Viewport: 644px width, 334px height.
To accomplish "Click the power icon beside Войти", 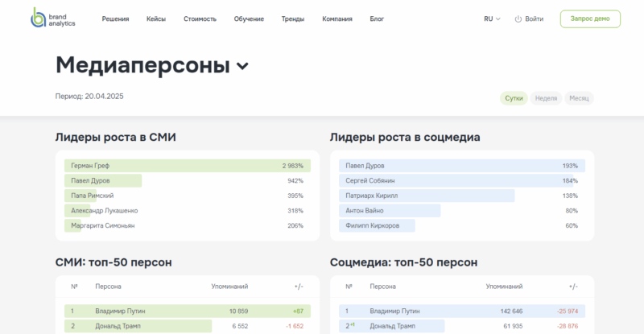I will (x=518, y=19).
